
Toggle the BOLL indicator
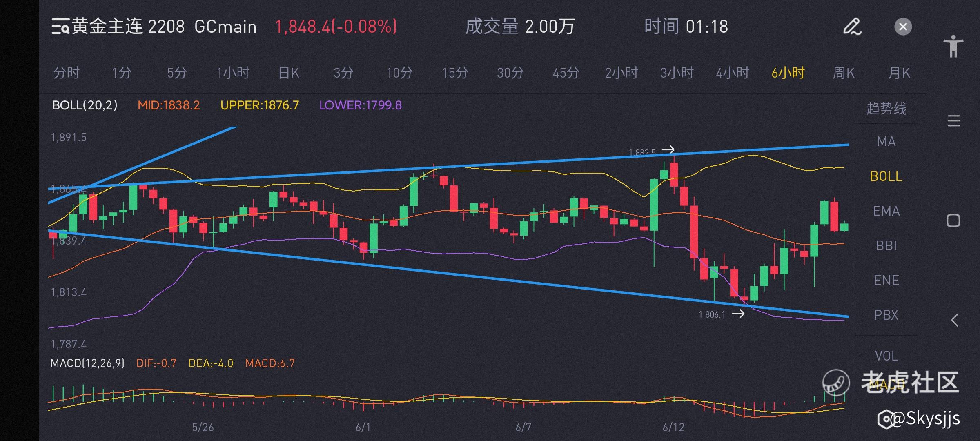point(886,176)
